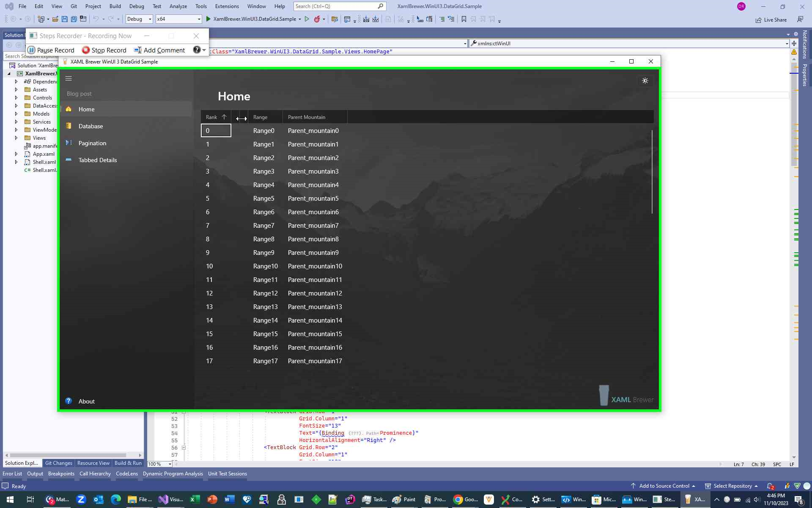Open the Database page in sidebar

(91, 126)
